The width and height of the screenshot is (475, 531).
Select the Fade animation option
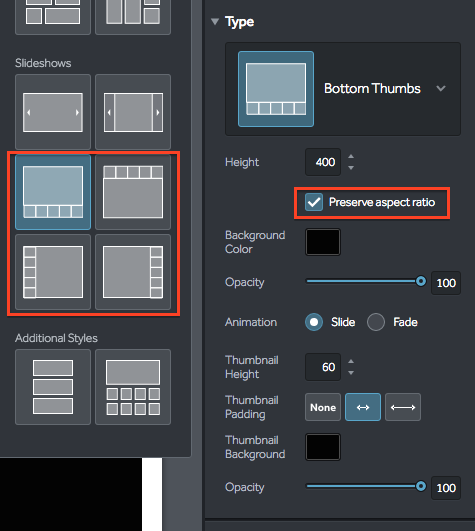tap(376, 322)
